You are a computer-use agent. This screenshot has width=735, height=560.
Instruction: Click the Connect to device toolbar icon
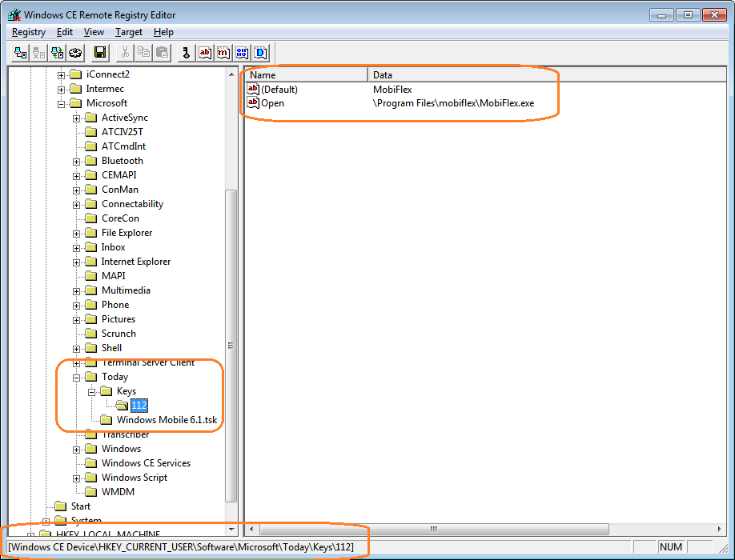pyautogui.click(x=20, y=53)
